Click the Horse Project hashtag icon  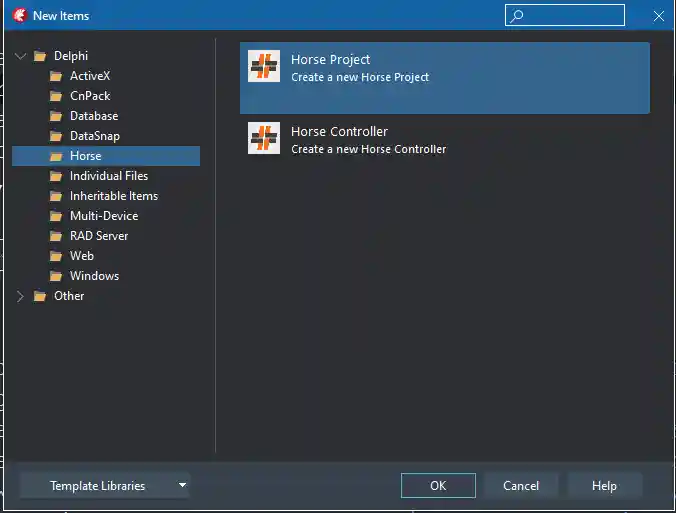pyautogui.click(x=264, y=66)
